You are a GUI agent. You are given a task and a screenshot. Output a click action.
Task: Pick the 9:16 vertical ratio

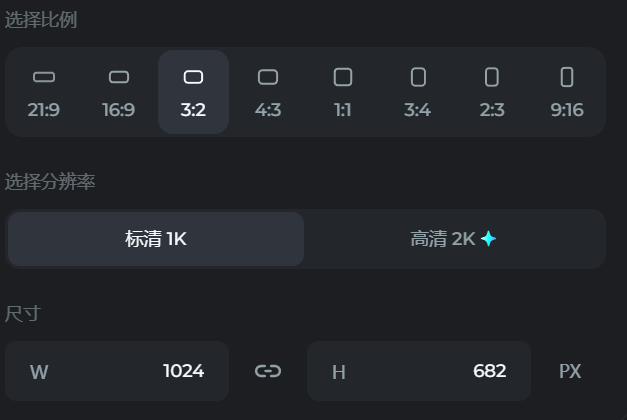click(x=567, y=91)
